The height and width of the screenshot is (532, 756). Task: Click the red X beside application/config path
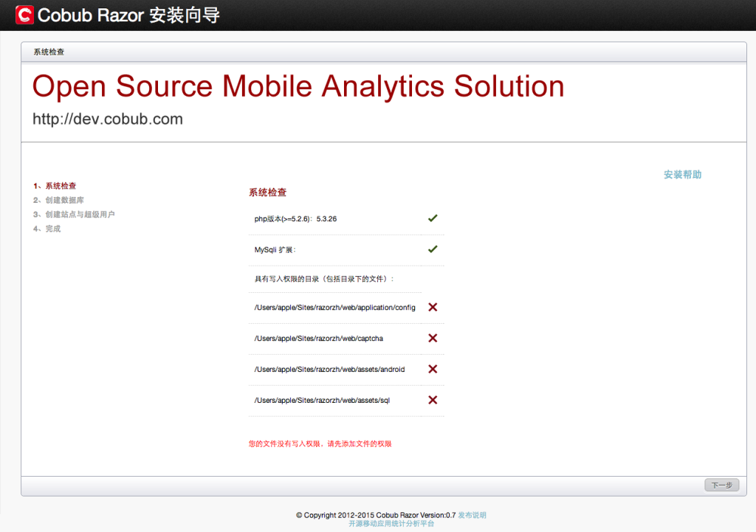[433, 307]
